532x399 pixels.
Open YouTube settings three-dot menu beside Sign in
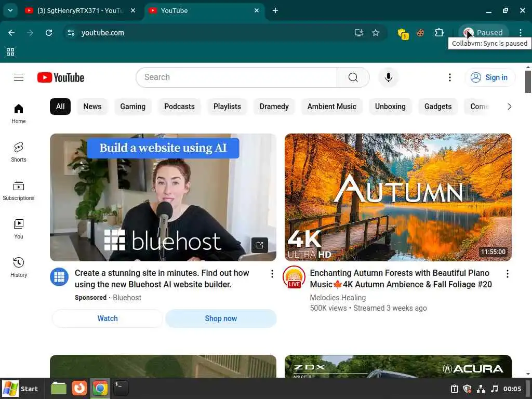coord(450,77)
